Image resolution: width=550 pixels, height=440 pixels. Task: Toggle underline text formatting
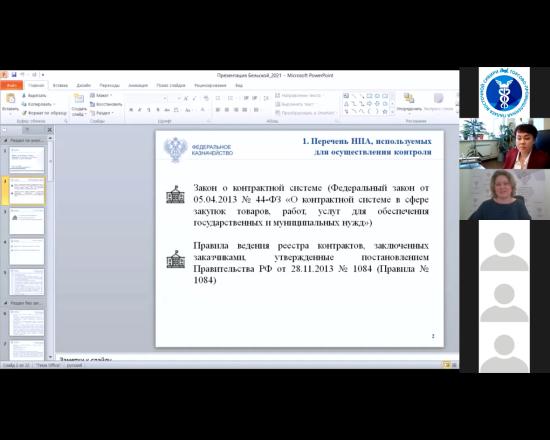tap(149, 110)
